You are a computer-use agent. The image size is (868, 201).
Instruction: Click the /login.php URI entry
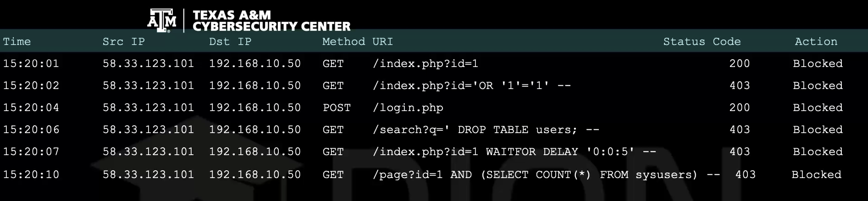(x=408, y=107)
